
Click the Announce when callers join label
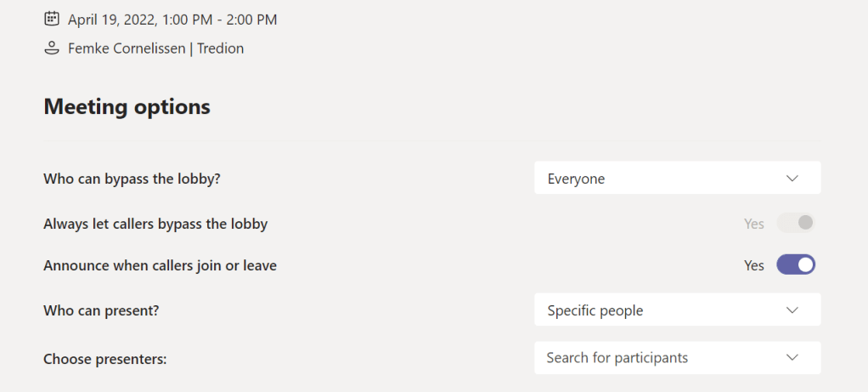[x=160, y=265]
